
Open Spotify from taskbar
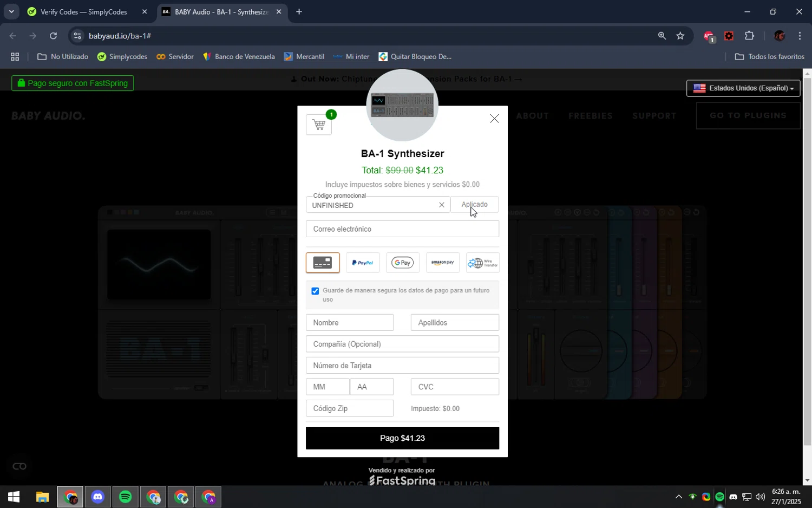126,497
